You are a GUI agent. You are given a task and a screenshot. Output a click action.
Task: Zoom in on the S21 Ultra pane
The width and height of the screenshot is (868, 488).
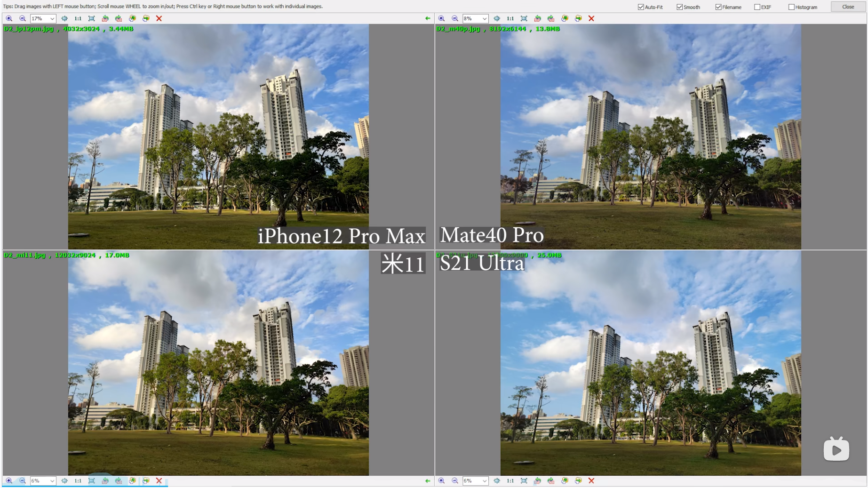click(441, 480)
